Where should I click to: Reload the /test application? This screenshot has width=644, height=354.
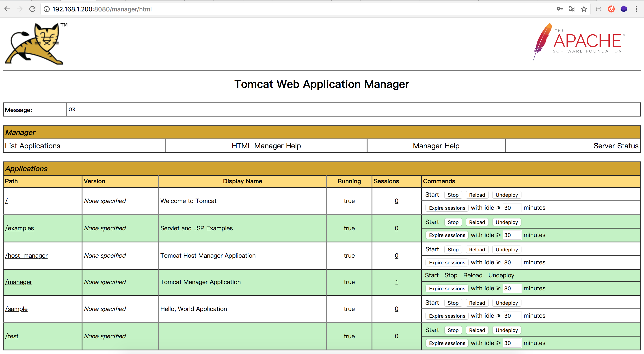477,330
